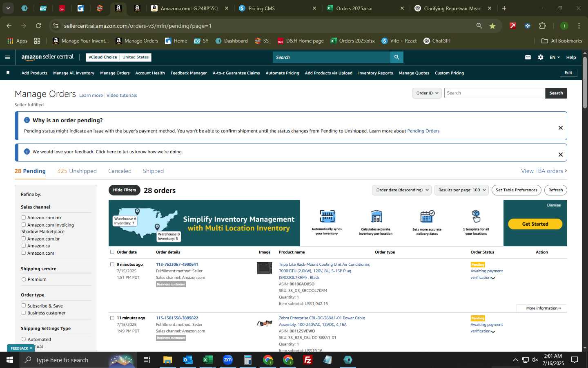The height and width of the screenshot is (368, 588).
Task: Open the settings gear in Seller Central
Action: point(541,57)
